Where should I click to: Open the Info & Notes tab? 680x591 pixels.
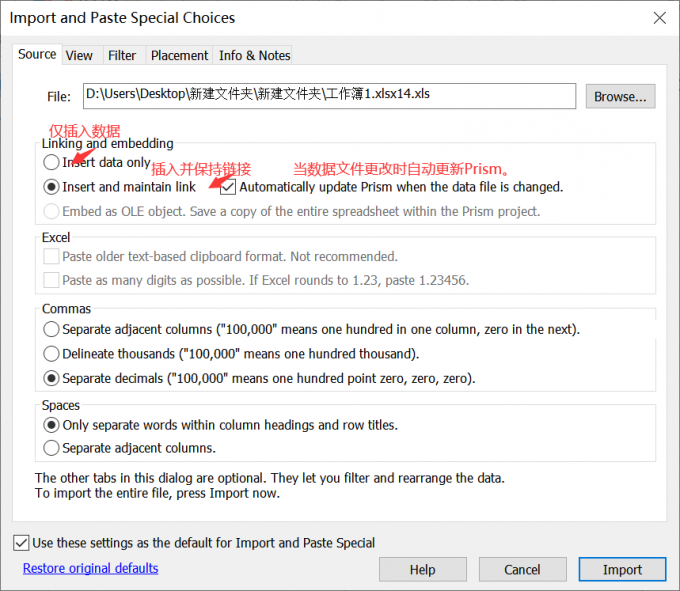[254, 56]
